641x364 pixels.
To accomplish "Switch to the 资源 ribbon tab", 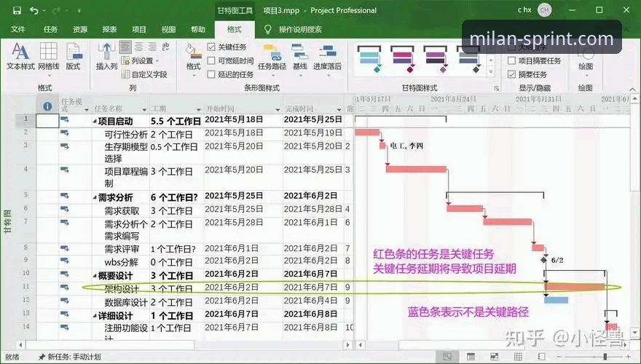I will (x=79, y=29).
